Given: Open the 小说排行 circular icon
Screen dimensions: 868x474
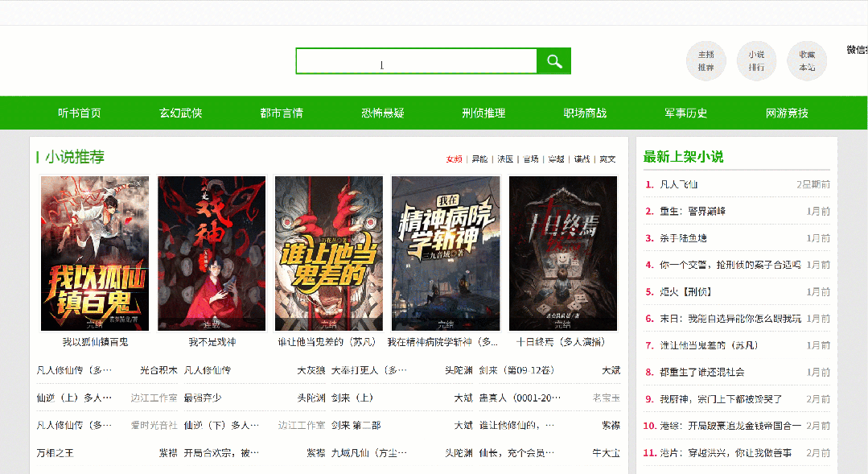Looking at the screenshot, I should pyautogui.click(x=756, y=60).
